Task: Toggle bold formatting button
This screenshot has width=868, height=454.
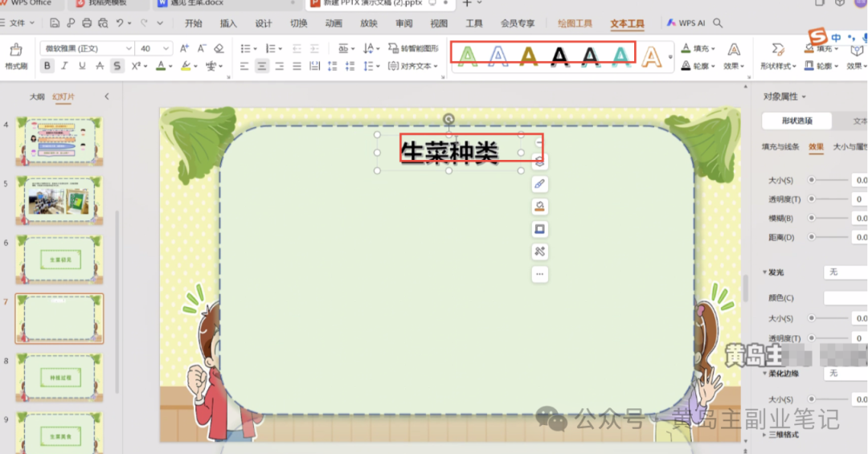Action: click(x=47, y=66)
